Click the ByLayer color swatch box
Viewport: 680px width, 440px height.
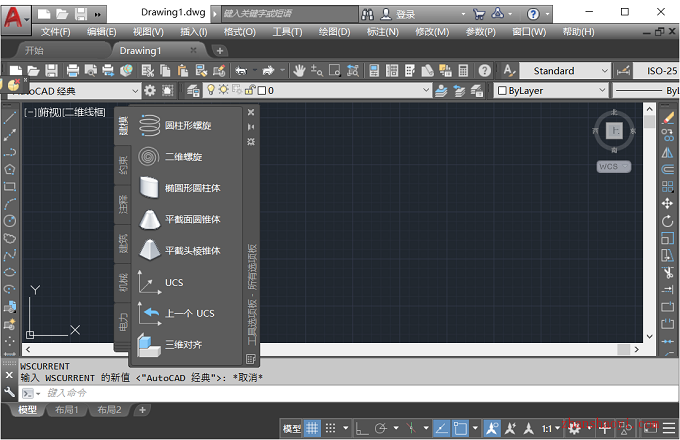coord(502,91)
